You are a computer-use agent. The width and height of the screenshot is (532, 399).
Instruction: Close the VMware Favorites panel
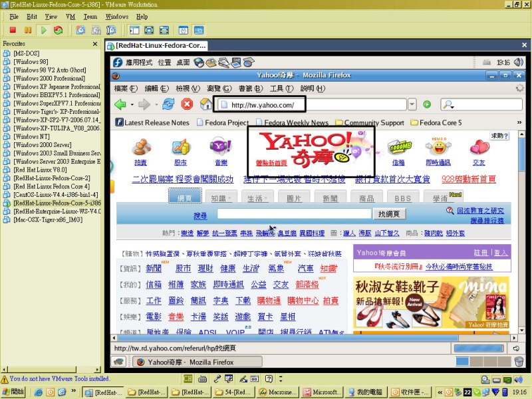tap(95, 44)
